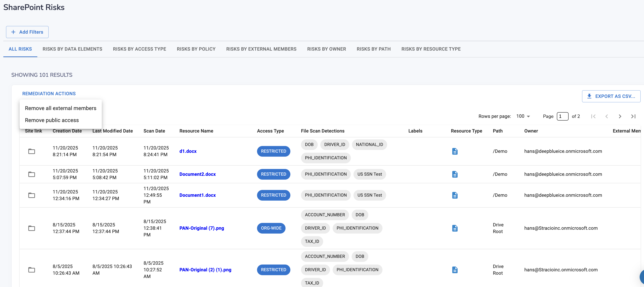Viewport: 644px width, 287px height.
Task: Open site link folder for PAN-Original (7).png
Action: (31, 228)
